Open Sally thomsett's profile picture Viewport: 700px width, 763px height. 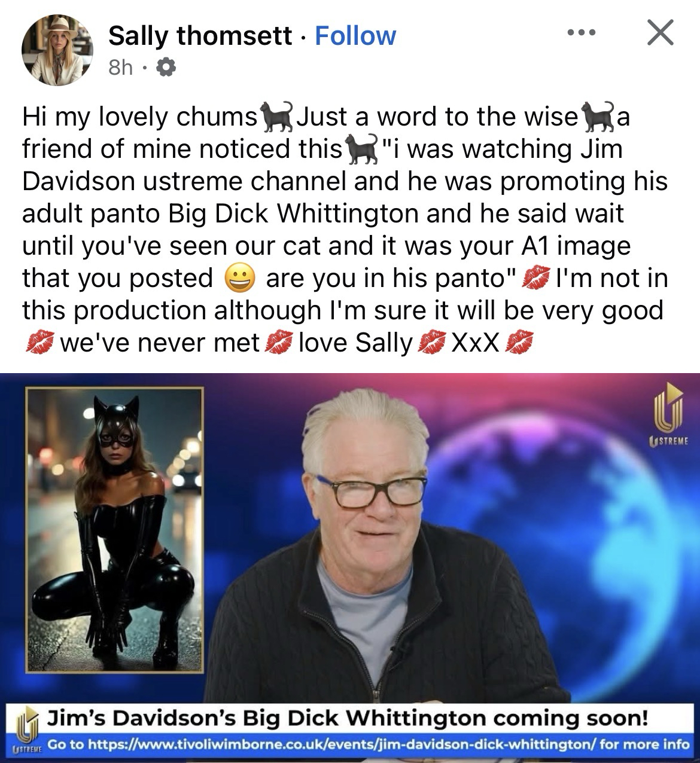coord(57,50)
